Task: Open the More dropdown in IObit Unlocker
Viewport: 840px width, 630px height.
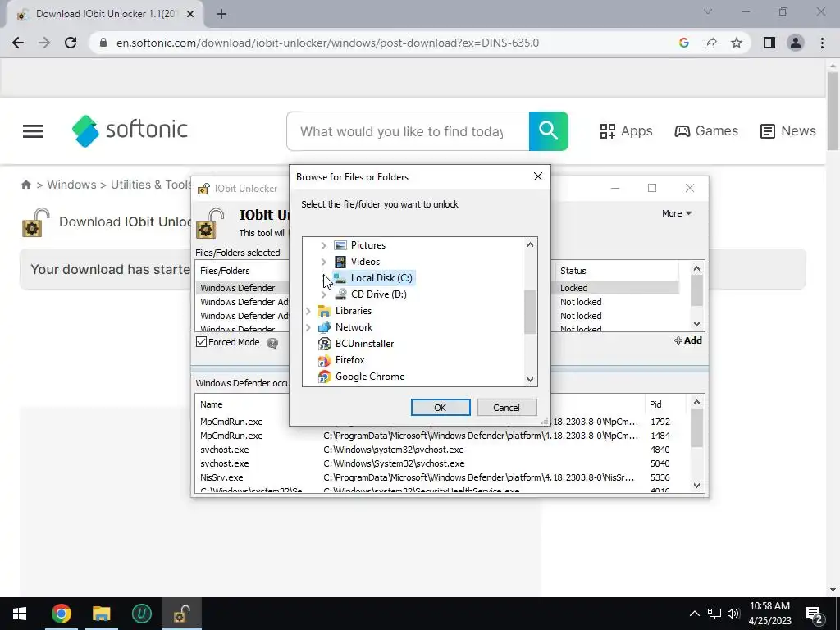Action: 677,213
